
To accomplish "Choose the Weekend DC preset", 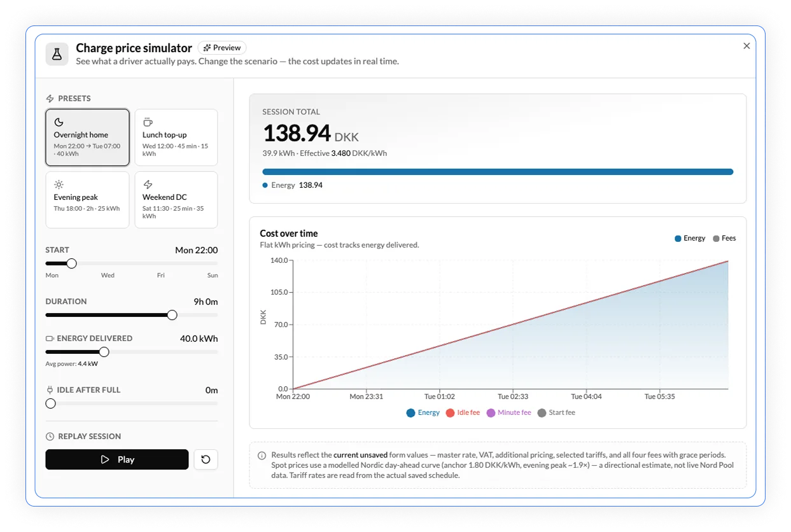I will 176,200.
